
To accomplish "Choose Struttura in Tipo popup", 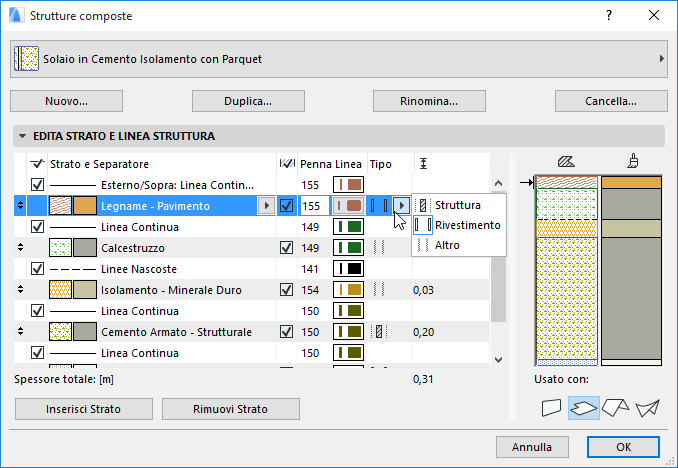I will pos(459,205).
